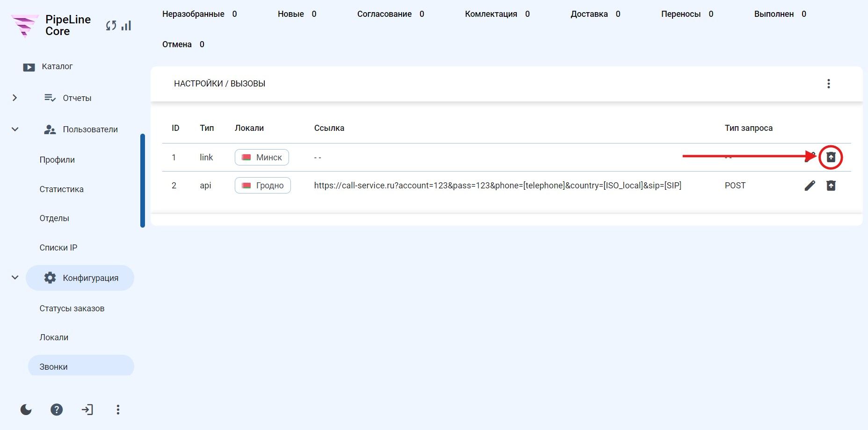
Task: Open Статистика in the sidebar
Action: [62, 189]
